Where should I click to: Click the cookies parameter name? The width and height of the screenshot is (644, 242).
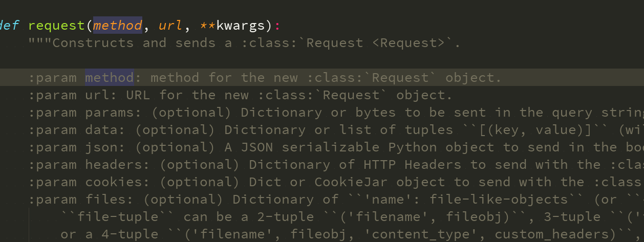click(113, 182)
